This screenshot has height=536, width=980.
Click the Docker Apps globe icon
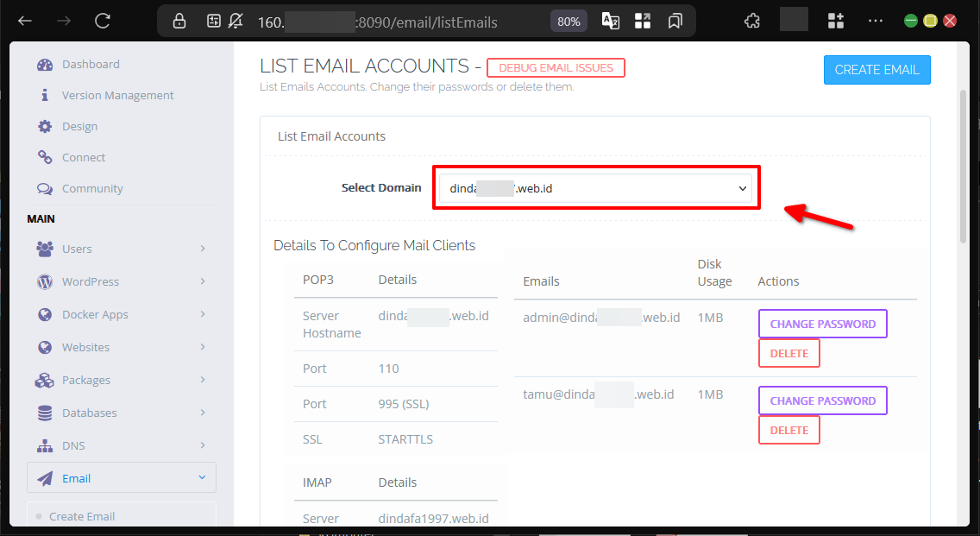pyautogui.click(x=45, y=315)
